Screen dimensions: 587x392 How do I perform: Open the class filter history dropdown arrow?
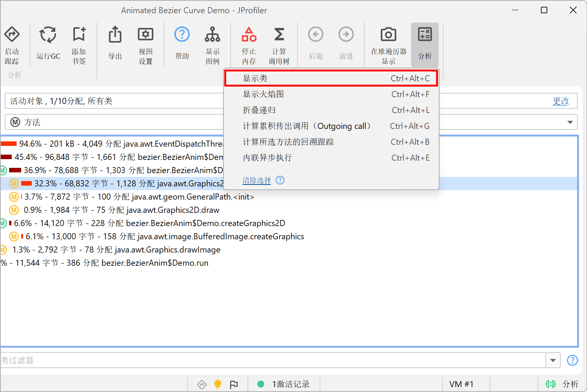(x=553, y=360)
